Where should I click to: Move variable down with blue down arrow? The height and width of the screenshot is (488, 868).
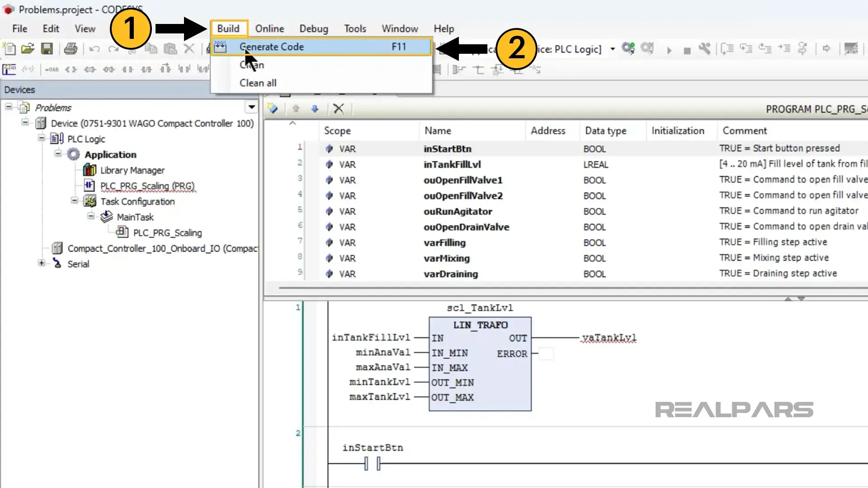(x=315, y=109)
